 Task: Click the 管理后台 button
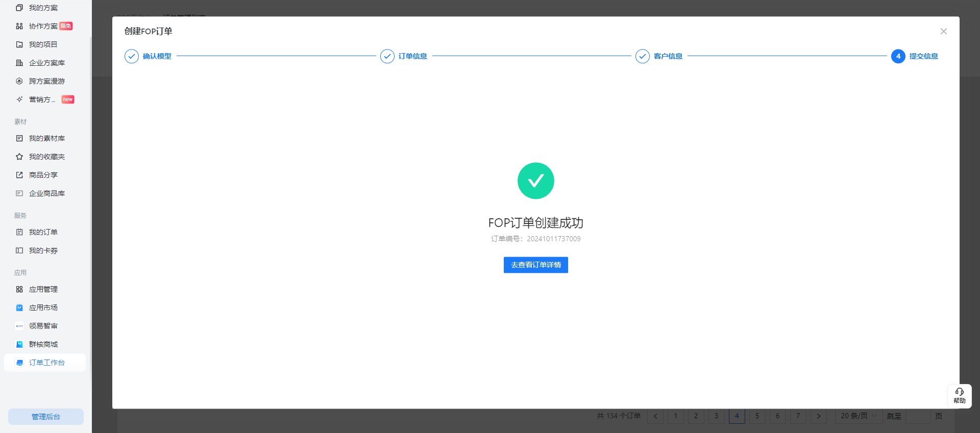point(46,417)
